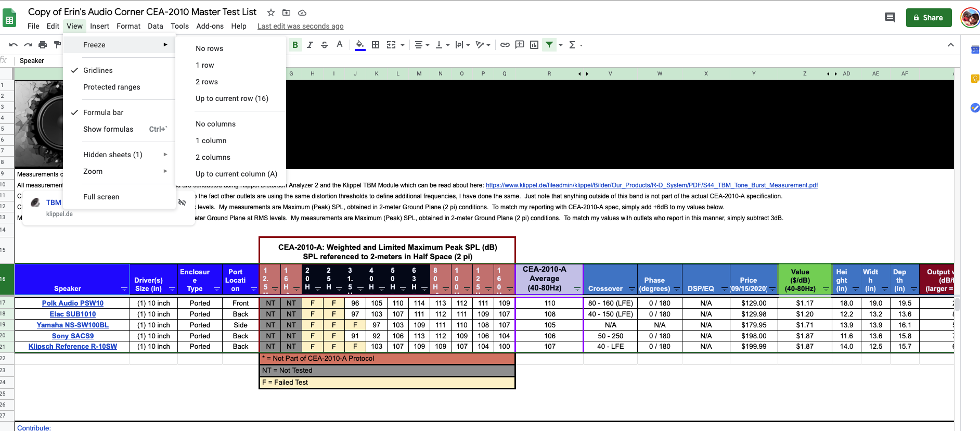The width and height of the screenshot is (980, 431).
Task: Click the merge cells icon
Action: tap(391, 45)
